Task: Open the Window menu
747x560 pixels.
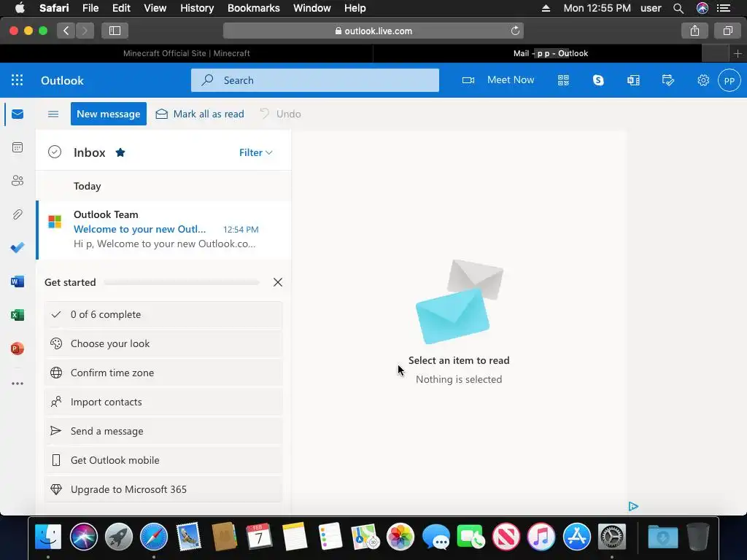Action: 312,8
